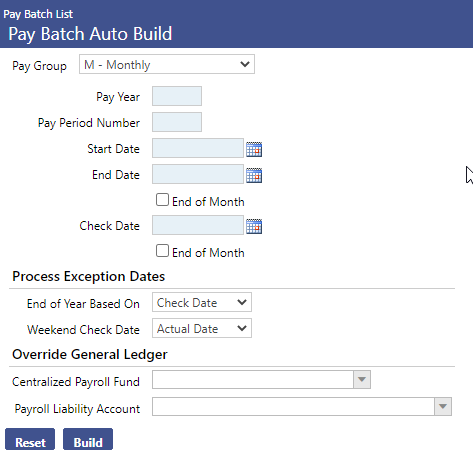Check End of Month under End Date

162,200
